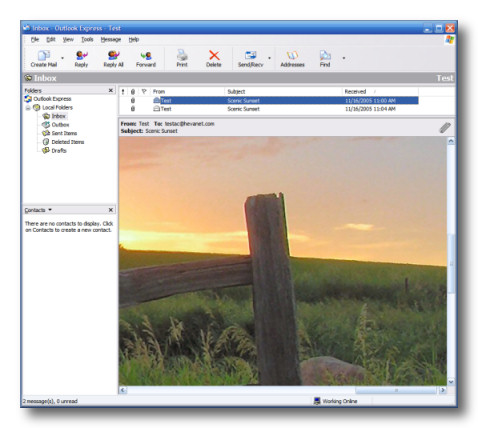
Task: Click the Reply All toolbar icon
Action: [113, 59]
